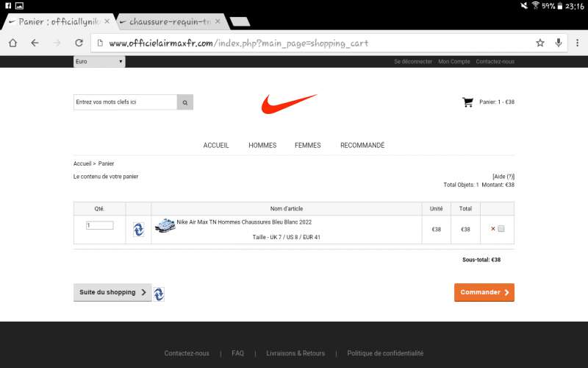588x368 pixels.
Task: Switch to chaussure-requin browser tab
Action: click(170, 22)
